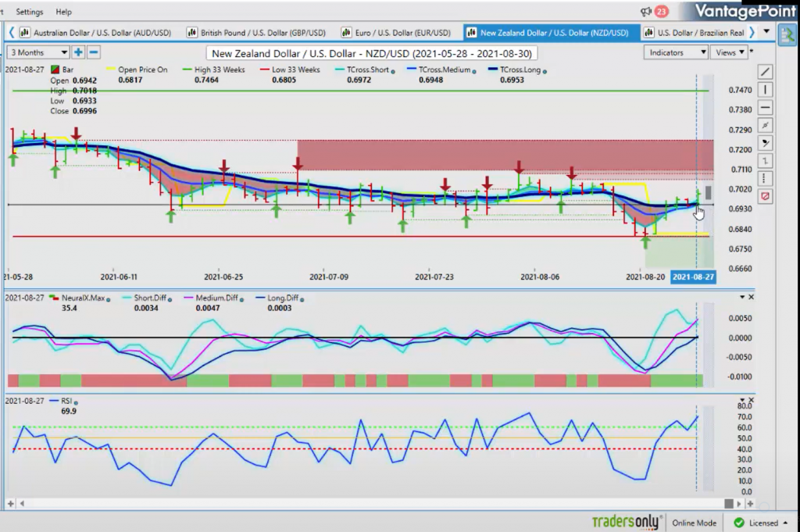Collapse the NeuralX indicator panel arrow
The width and height of the screenshot is (800, 532).
(x=742, y=297)
